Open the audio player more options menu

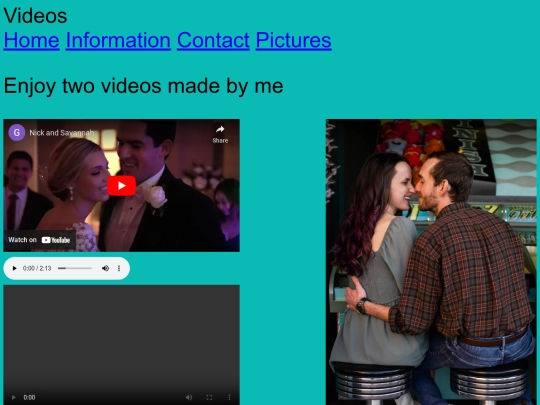click(119, 268)
